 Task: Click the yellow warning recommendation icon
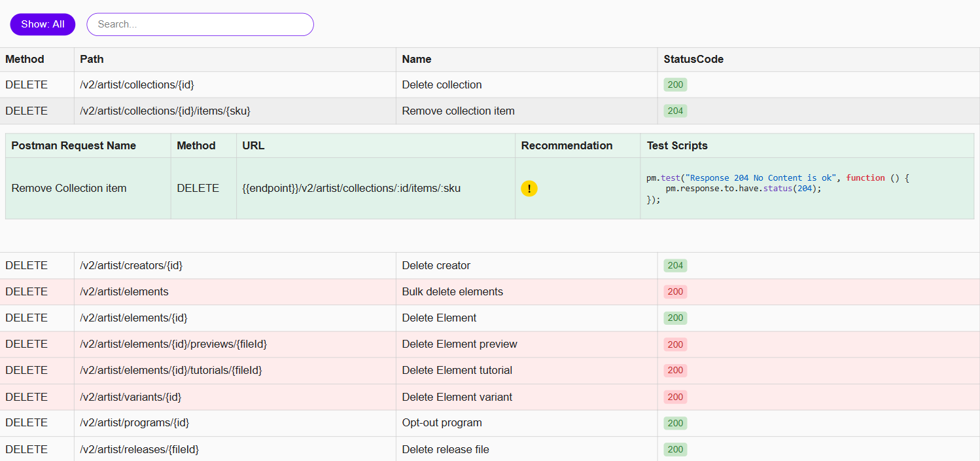(x=529, y=189)
